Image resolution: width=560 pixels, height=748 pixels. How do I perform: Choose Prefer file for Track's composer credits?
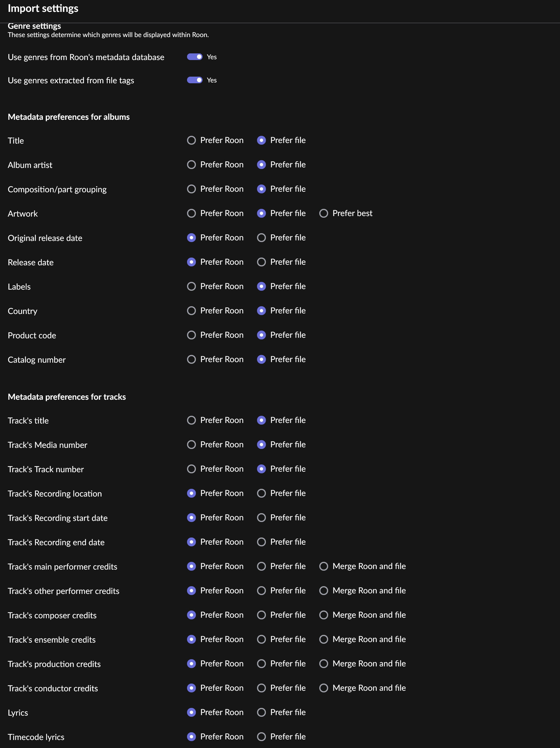[x=261, y=615]
